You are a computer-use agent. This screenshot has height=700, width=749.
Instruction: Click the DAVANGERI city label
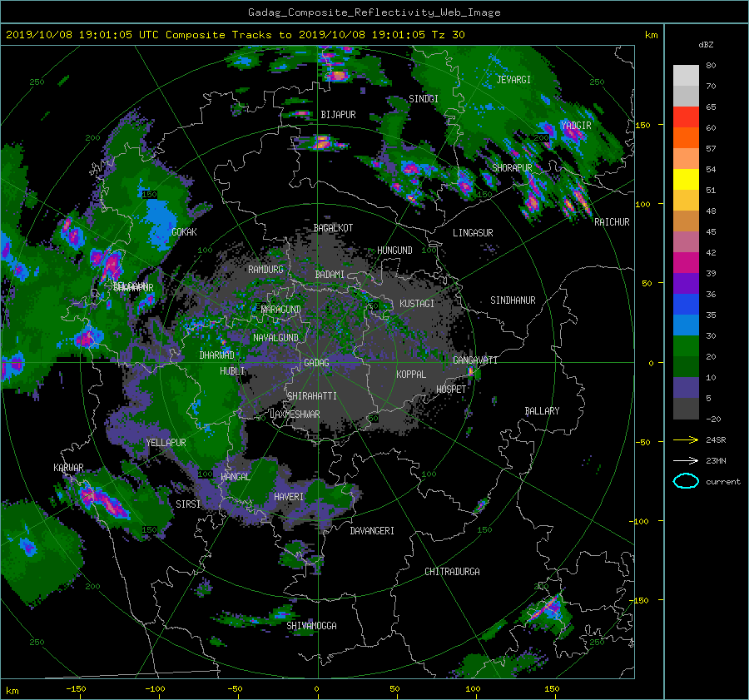click(372, 531)
